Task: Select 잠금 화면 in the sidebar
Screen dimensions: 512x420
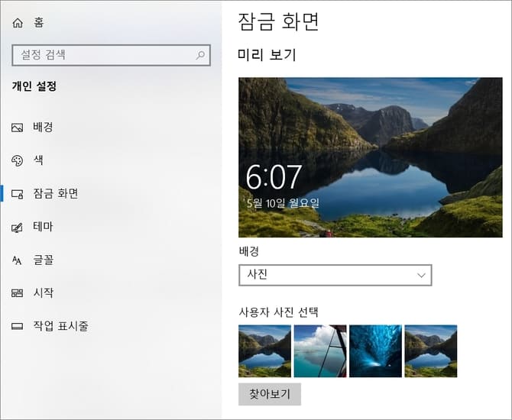Action: [x=56, y=193]
